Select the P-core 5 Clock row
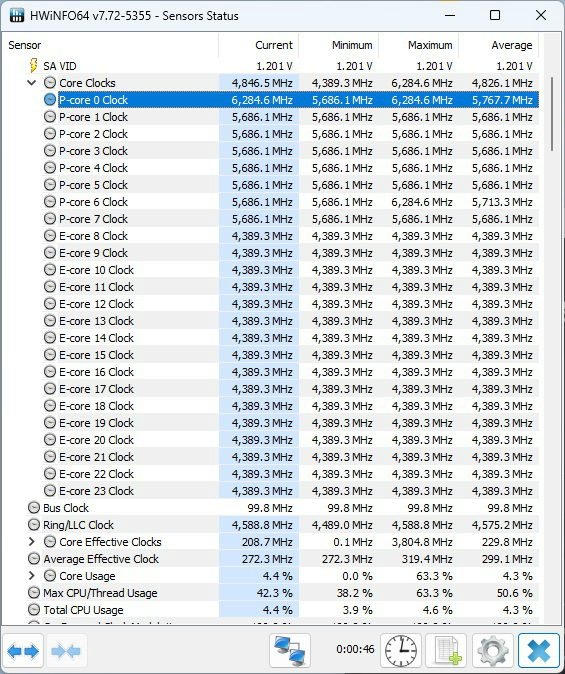Image resolution: width=565 pixels, height=674 pixels. click(290, 185)
